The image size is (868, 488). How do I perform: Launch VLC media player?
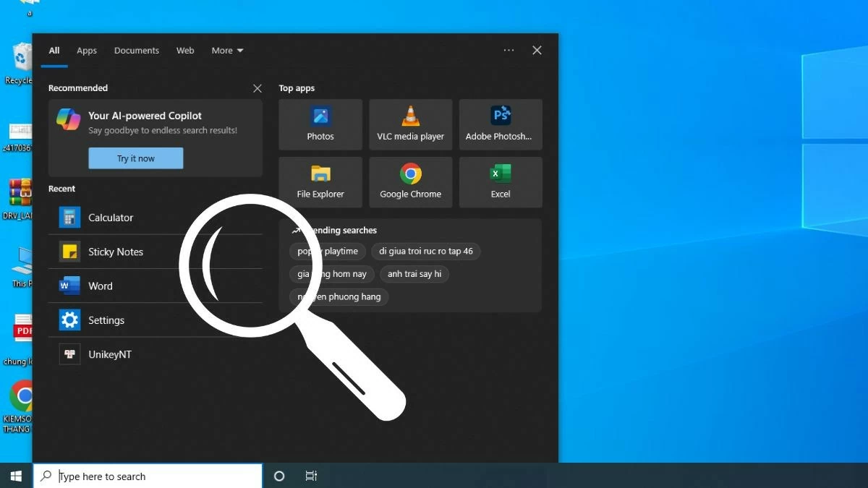click(x=410, y=124)
